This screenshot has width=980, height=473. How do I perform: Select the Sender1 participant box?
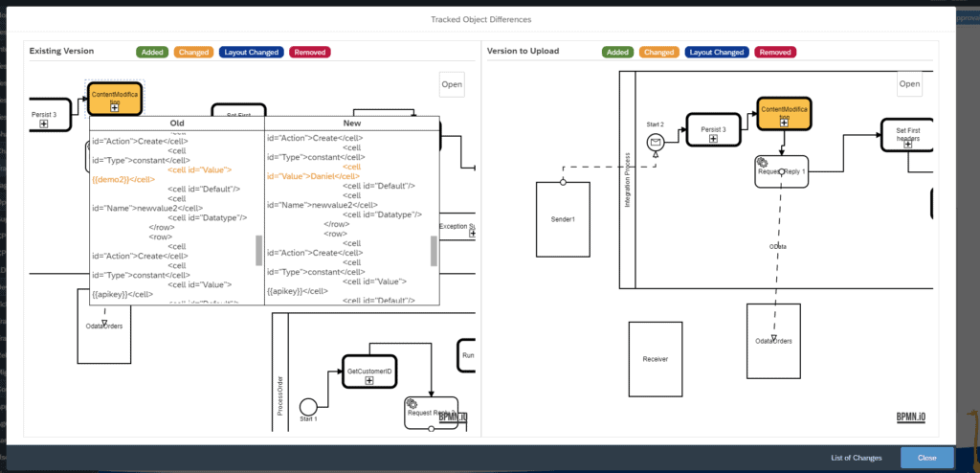click(x=563, y=219)
